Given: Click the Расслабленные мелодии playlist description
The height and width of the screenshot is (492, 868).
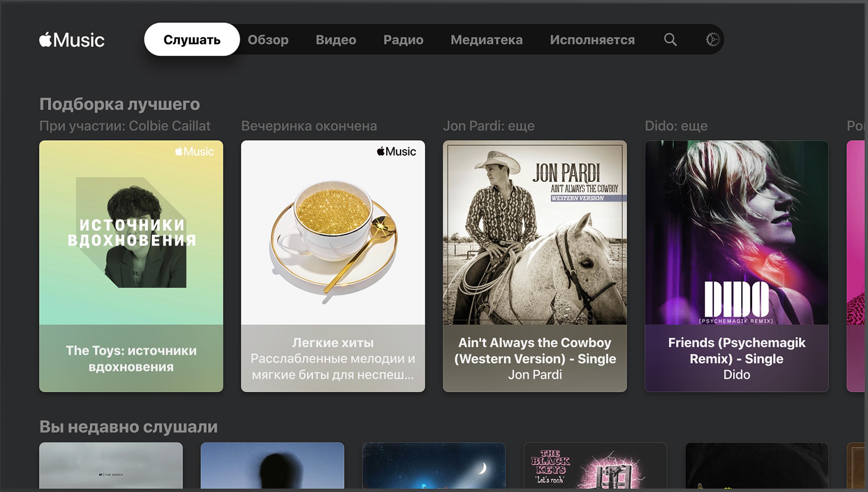Looking at the screenshot, I should pos(333,367).
